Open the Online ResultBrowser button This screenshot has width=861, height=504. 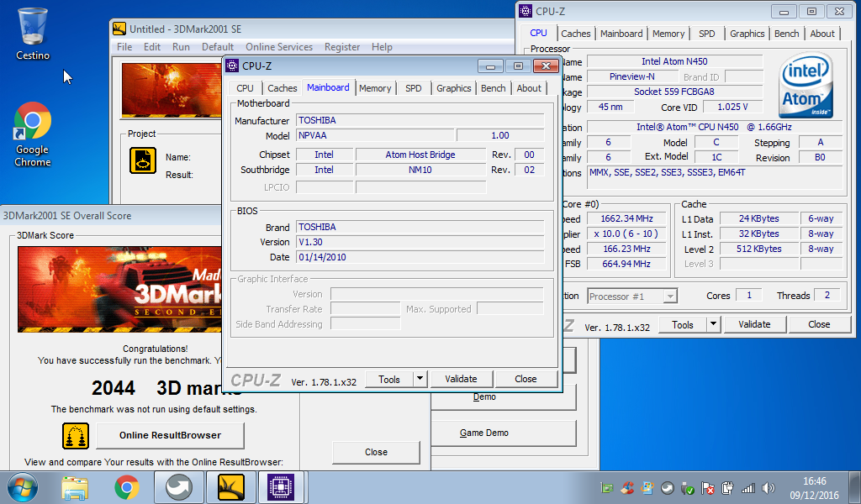[170, 435]
